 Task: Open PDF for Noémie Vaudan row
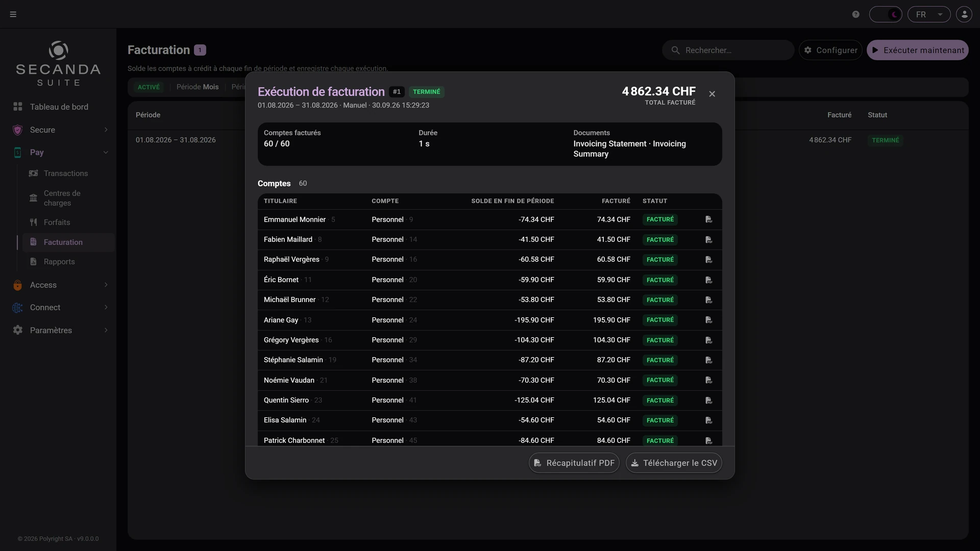point(708,380)
